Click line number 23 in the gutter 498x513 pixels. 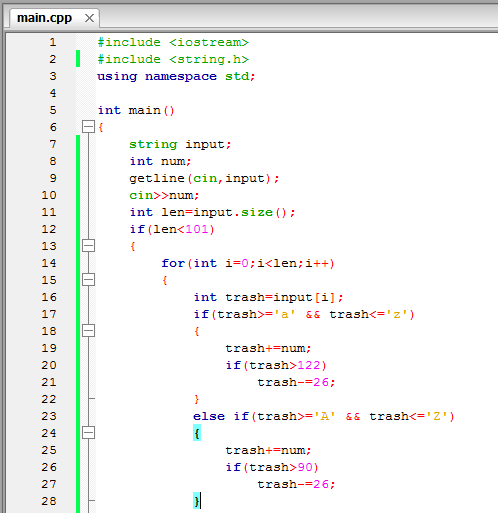point(49,416)
